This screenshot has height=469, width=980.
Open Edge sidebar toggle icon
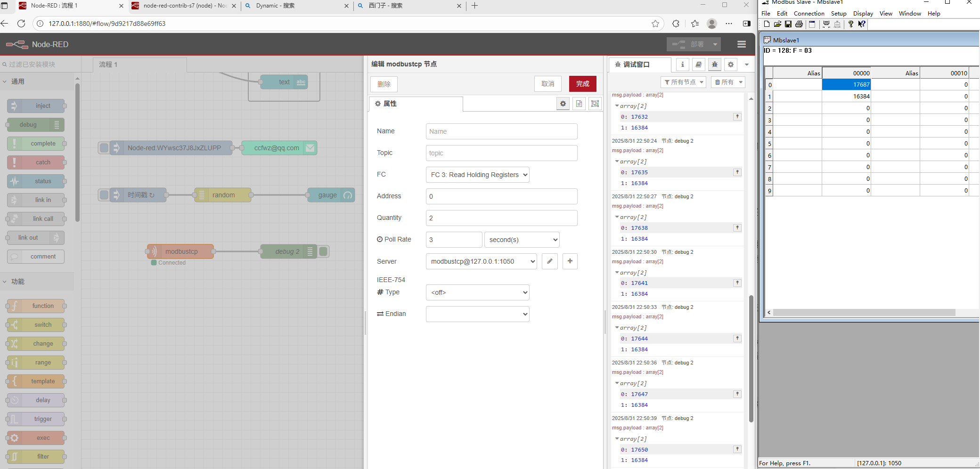click(x=747, y=24)
